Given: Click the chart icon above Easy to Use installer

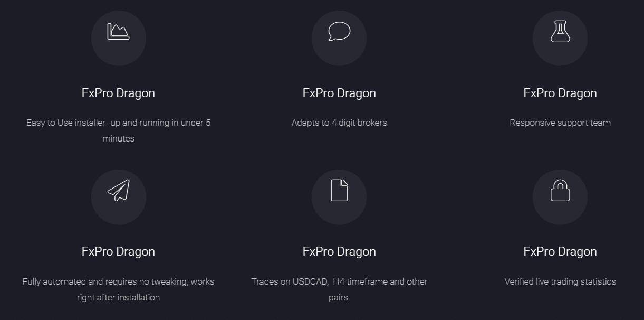Looking at the screenshot, I should 118,37.
